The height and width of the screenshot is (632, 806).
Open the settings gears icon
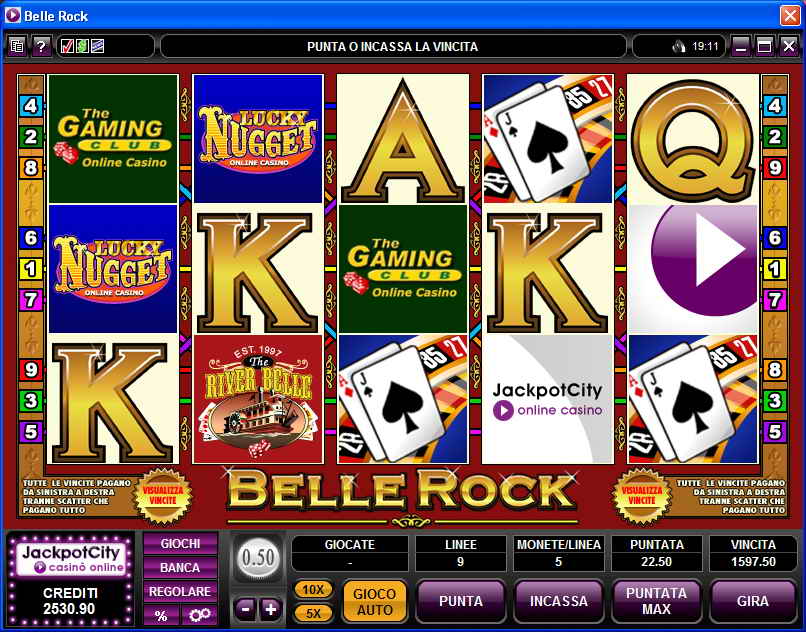point(199,615)
